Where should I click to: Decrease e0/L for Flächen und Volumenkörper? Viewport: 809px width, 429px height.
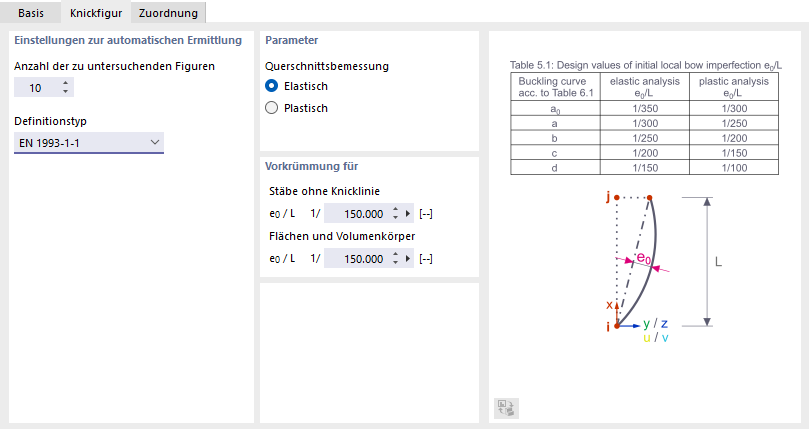(x=395, y=262)
